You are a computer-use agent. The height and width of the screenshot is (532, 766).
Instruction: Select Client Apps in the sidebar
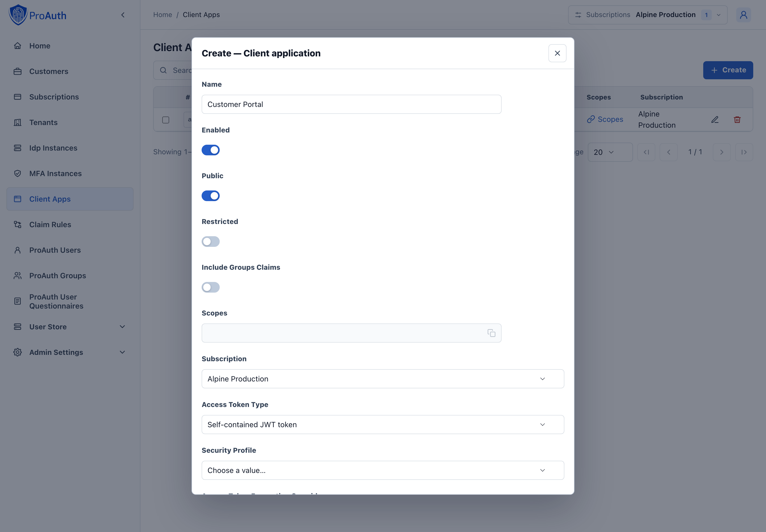pos(70,199)
